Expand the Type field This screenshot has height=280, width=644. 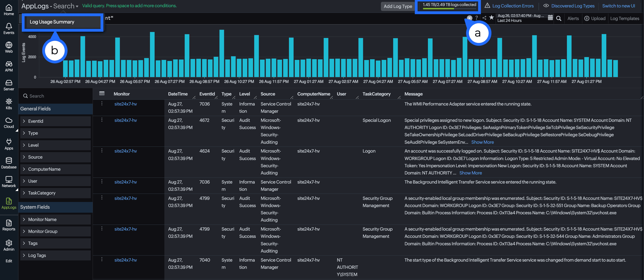click(x=55, y=133)
